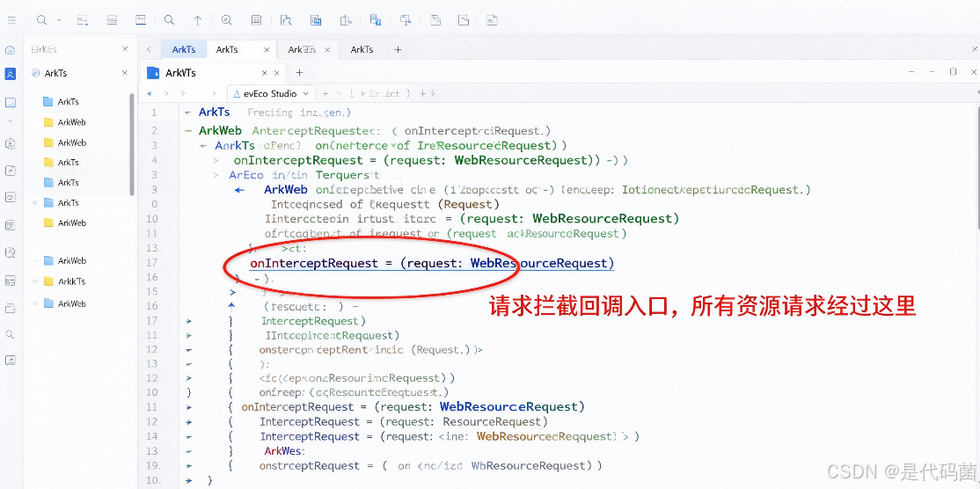980x489 pixels.
Task: Expand chevron beside ArEco line
Action: (x=216, y=175)
